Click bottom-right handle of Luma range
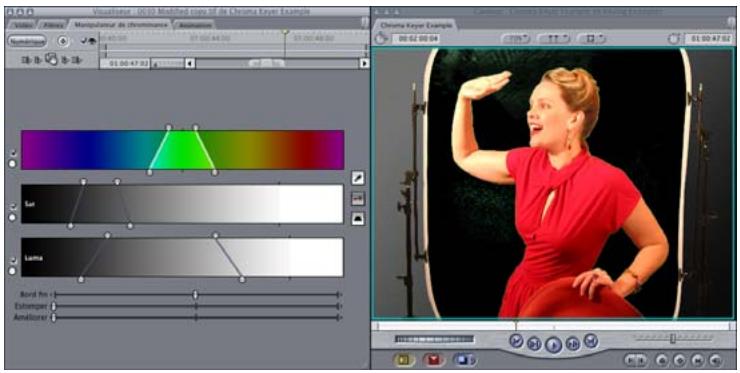This screenshot has height=373, width=740. [x=242, y=280]
